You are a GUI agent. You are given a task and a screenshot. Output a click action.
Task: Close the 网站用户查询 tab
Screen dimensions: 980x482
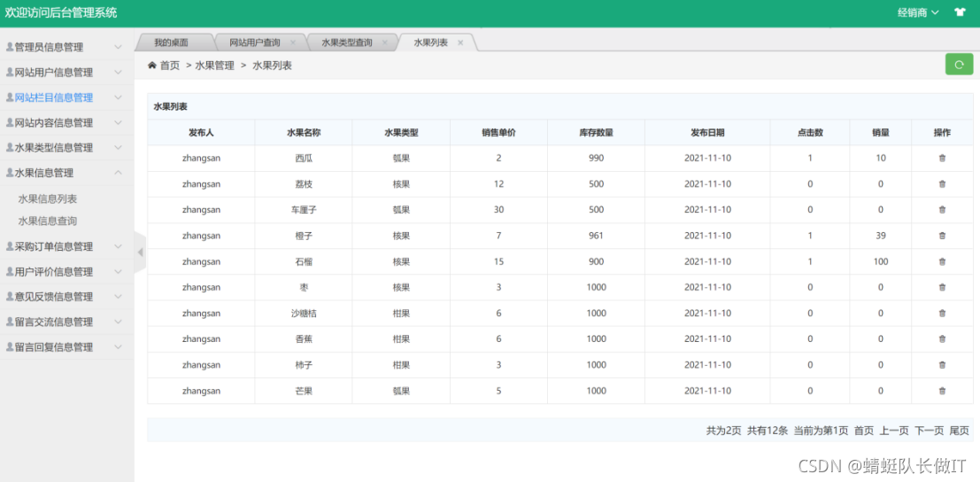coord(292,43)
